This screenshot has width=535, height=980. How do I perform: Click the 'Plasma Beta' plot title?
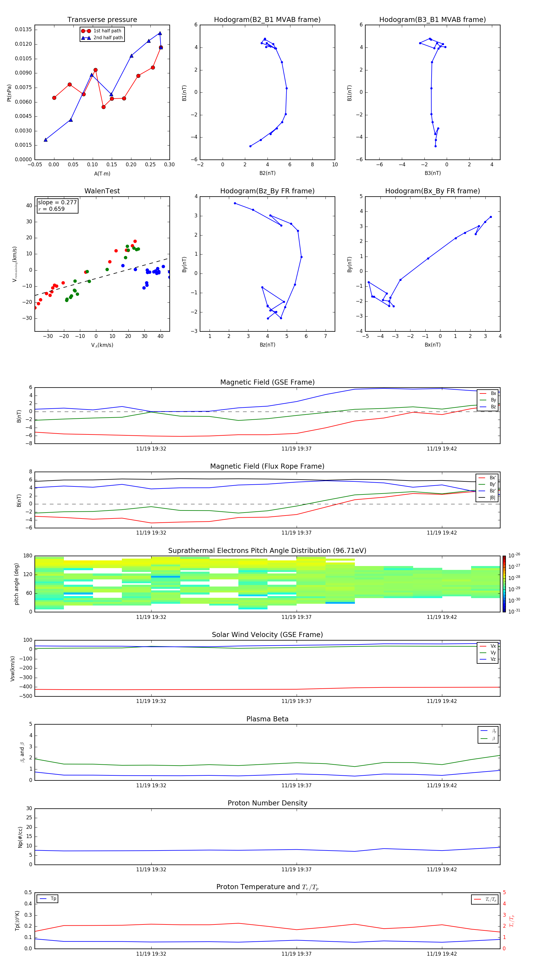click(x=267, y=719)
